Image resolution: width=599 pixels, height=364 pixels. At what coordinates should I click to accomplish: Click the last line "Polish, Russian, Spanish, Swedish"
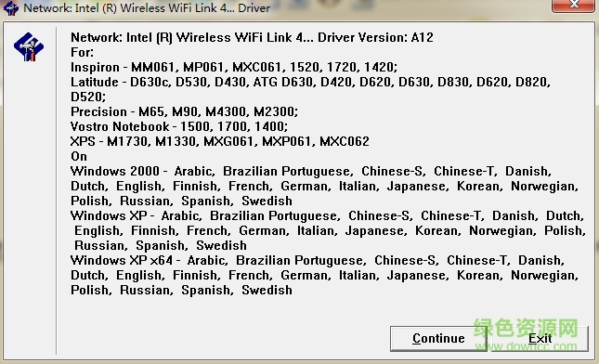[181, 291]
